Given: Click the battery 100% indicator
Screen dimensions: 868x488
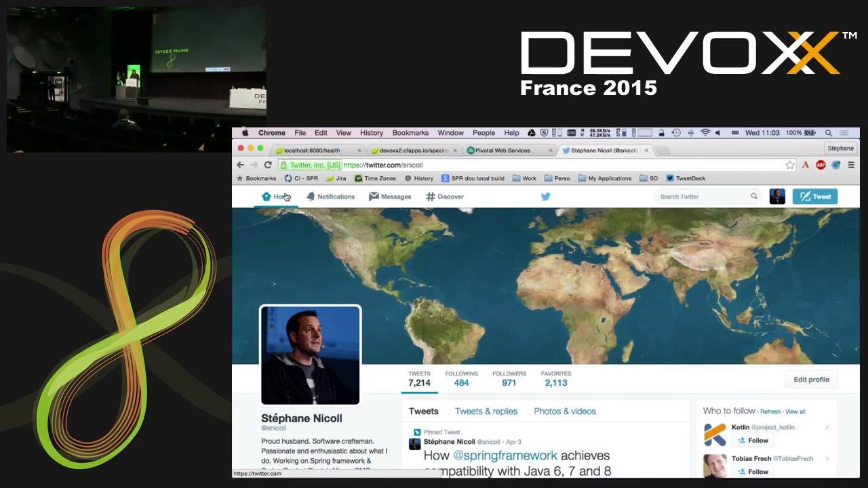Looking at the screenshot, I should point(800,133).
